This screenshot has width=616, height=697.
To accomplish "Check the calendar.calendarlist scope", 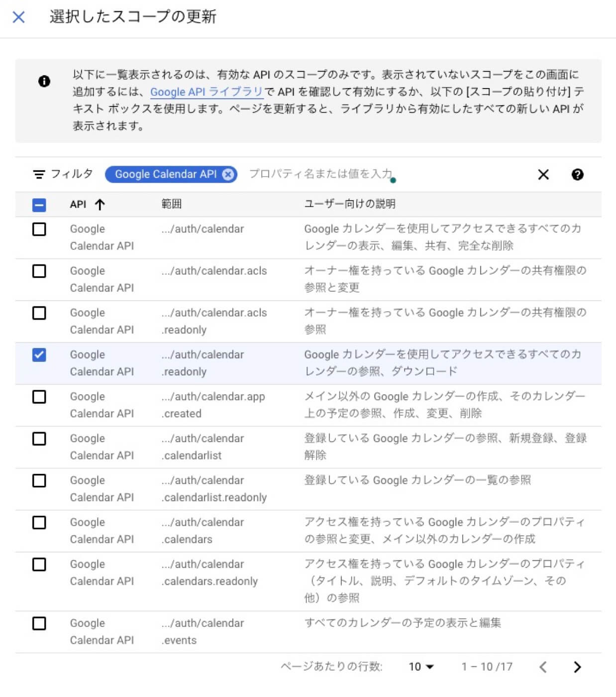I will [x=39, y=439].
